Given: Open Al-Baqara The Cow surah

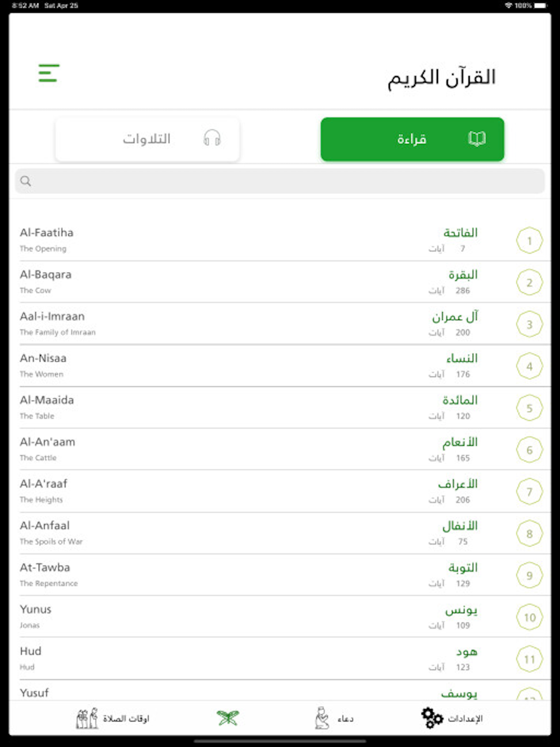Looking at the screenshot, I should (280, 282).
